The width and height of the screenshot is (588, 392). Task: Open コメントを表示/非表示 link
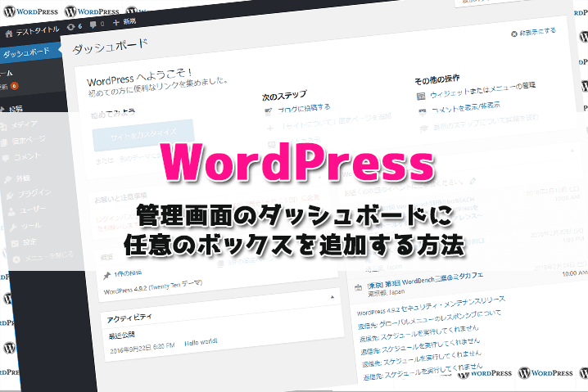point(466,107)
